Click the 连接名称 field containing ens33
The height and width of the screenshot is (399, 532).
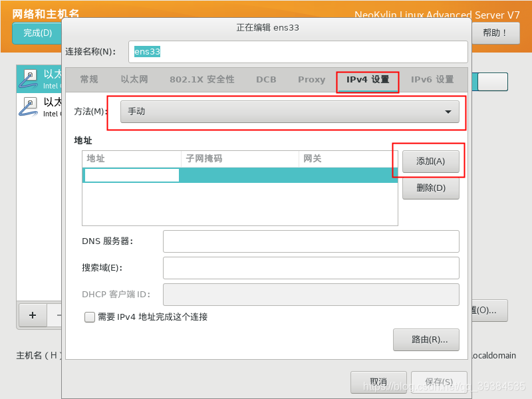[298, 52]
